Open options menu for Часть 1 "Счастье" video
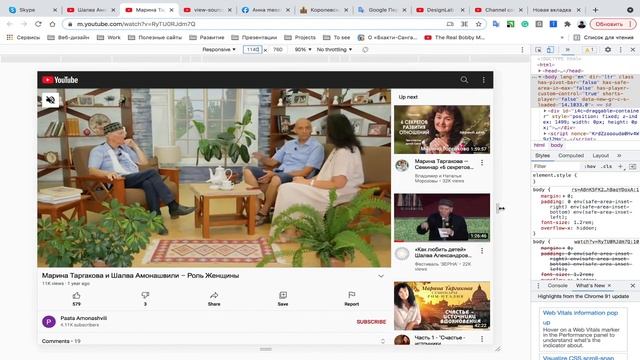 click(x=482, y=339)
